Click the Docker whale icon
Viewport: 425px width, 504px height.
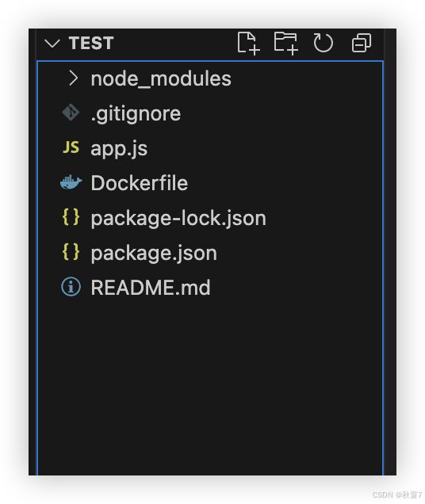point(71,182)
